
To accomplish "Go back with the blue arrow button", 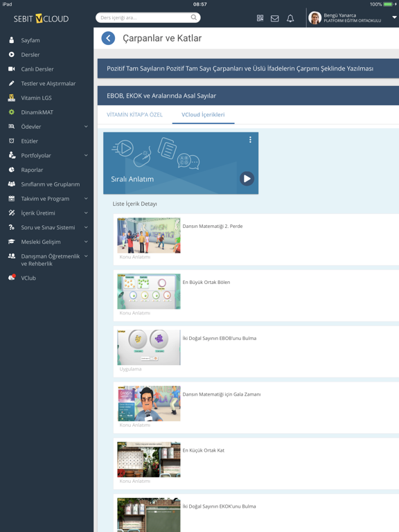I will pyautogui.click(x=108, y=38).
